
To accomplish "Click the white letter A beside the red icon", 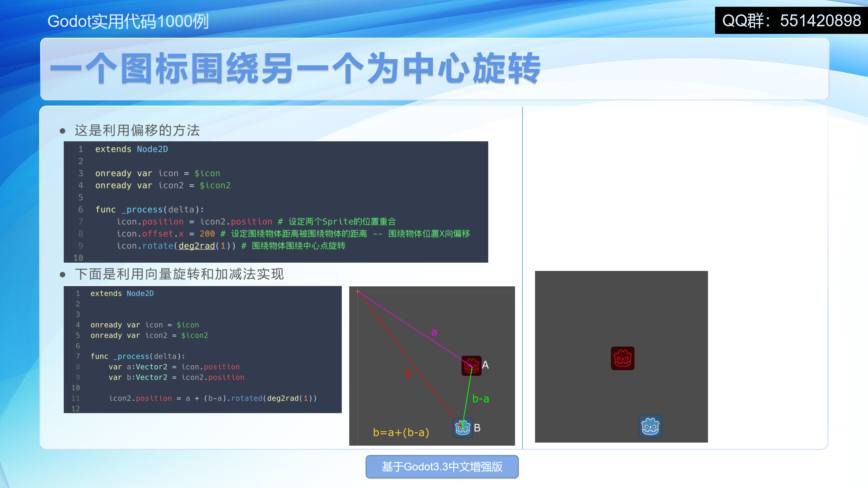I will (x=485, y=365).
